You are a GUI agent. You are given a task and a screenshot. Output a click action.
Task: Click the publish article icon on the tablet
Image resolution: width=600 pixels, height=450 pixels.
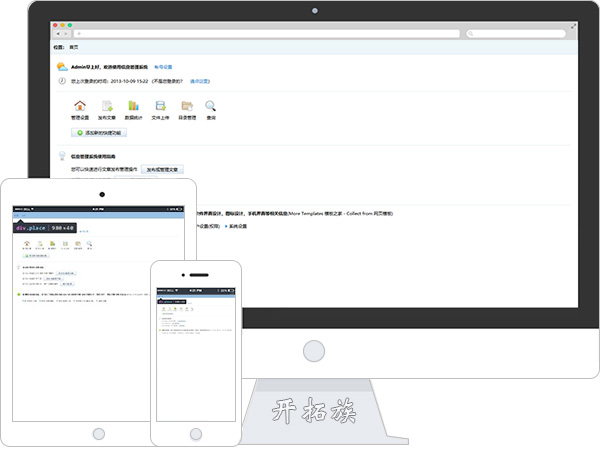(x=40, y=243)
